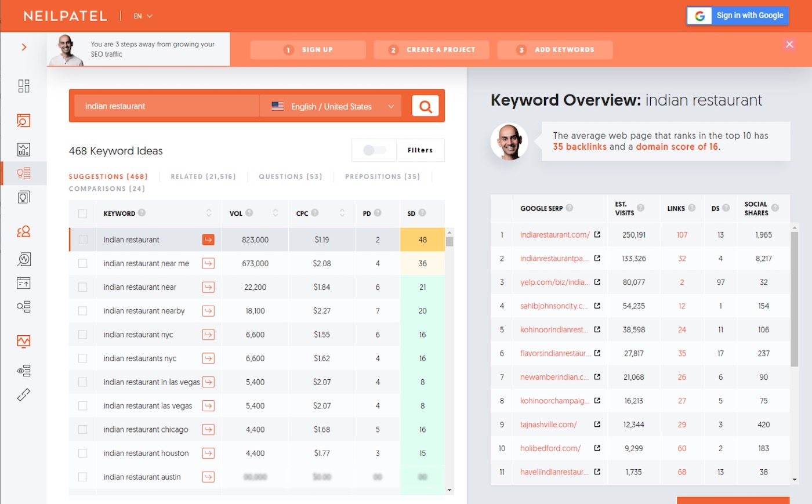Click the help icon next to Est. Visits
The image size is (812, 504).
click(x=640, y=208)
